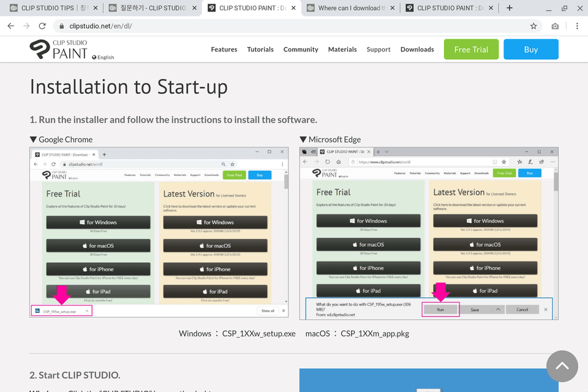Open the Chrome three-dot menu

coord(577,26)
